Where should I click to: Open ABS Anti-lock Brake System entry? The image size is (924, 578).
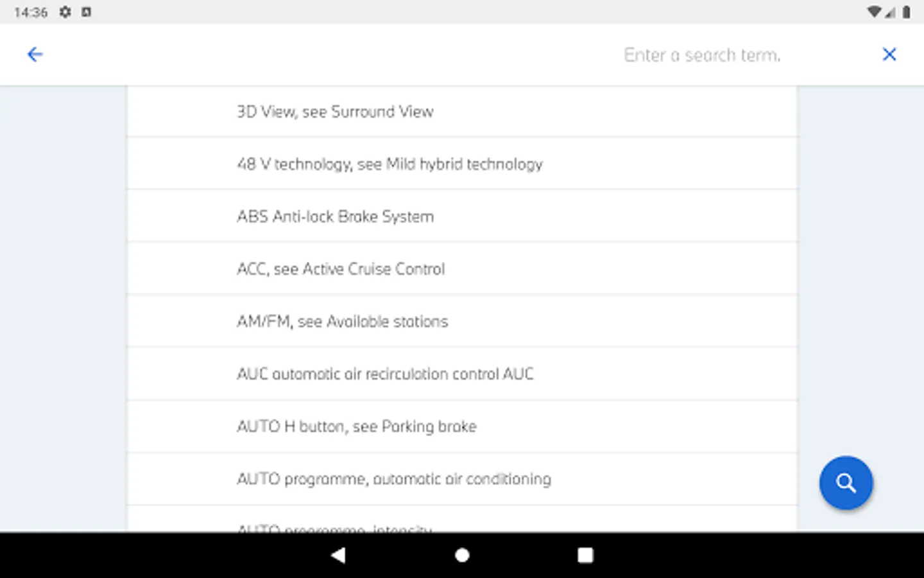click(335, 217)
